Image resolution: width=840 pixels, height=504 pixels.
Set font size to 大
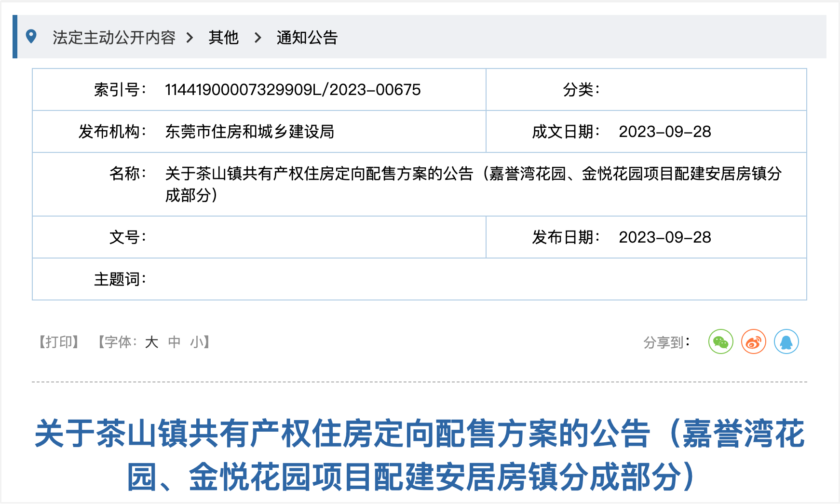[151, 342]
